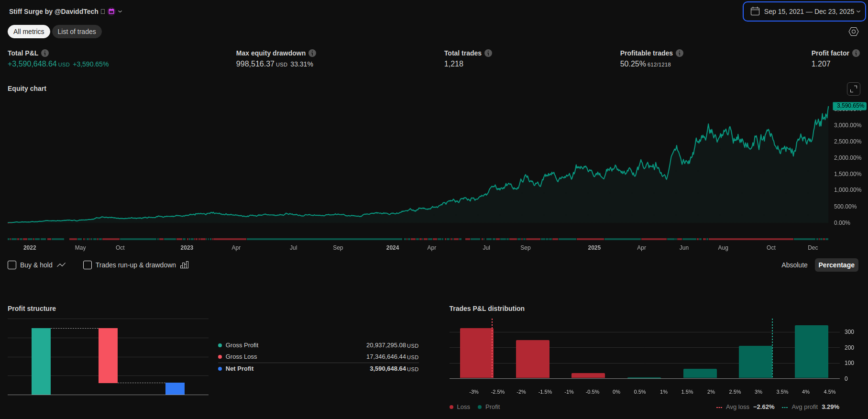Screen dimensions: 868x419
Task: Expand the equity chart to fullscreen
Action: (x=854, y=89)
